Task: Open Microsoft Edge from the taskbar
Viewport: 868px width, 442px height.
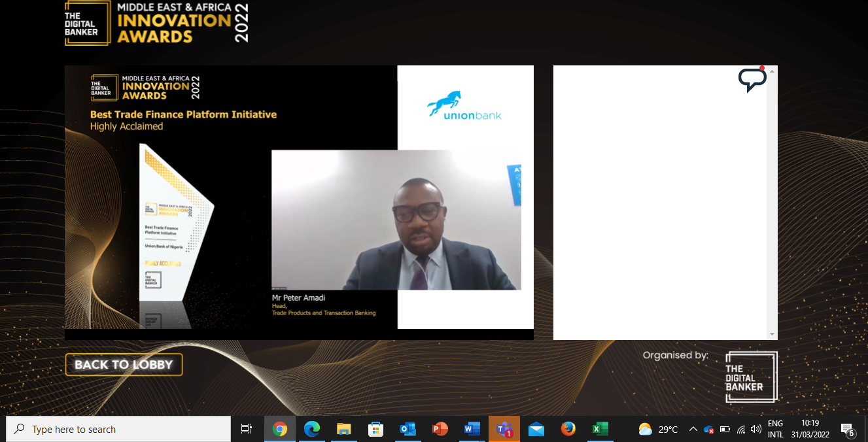Action: tap(312, 429)
